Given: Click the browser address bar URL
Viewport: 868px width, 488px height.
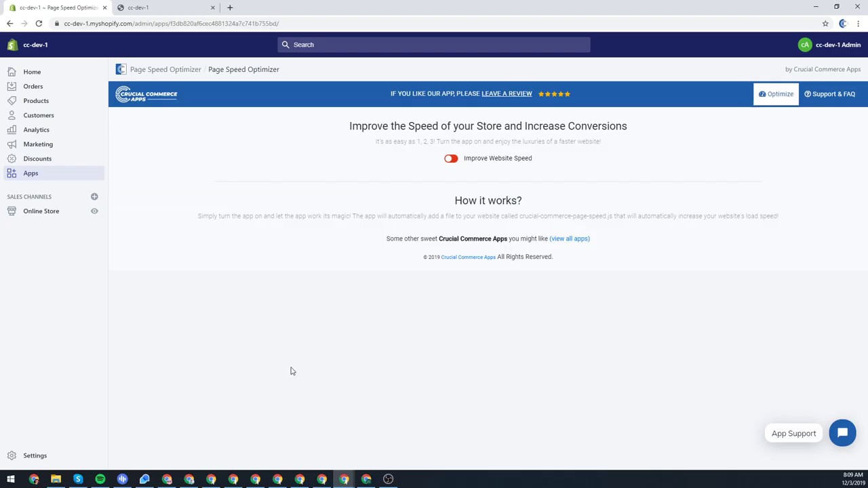Looking at the screenshot, I should (x=171, y=24).
